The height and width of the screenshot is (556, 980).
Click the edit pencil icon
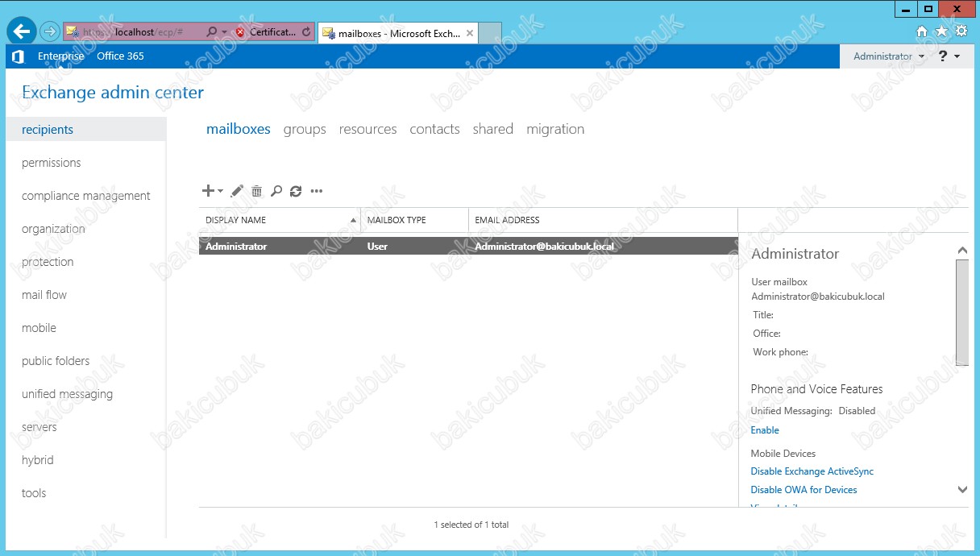click(237, 191)
